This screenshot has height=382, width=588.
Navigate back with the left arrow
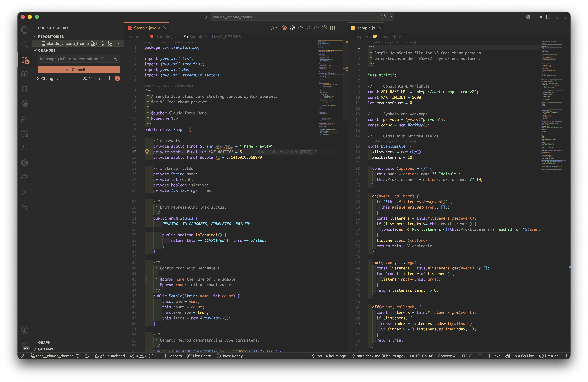coord(197,17)
